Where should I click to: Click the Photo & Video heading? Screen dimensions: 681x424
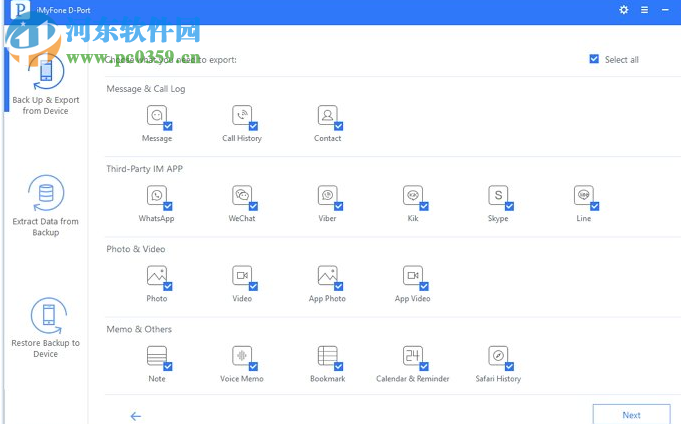pos(136,249)
